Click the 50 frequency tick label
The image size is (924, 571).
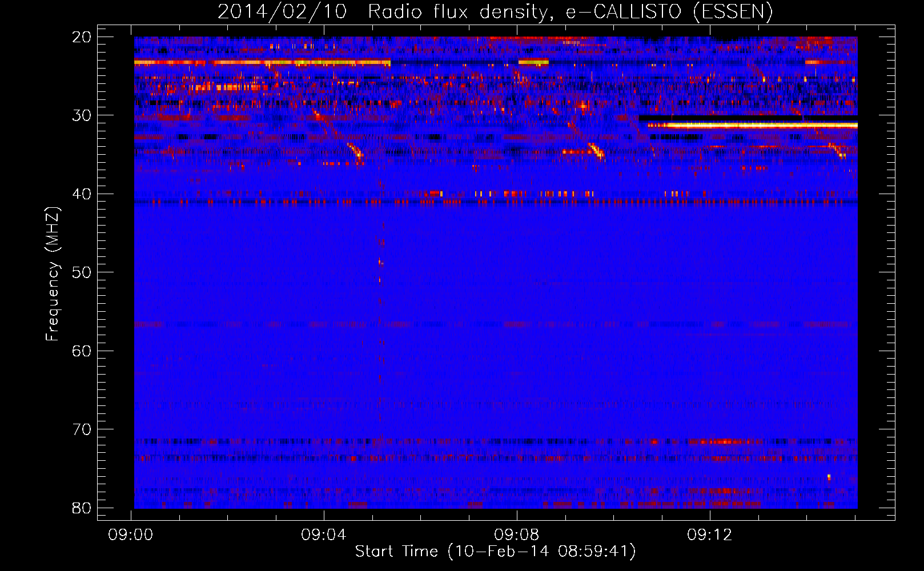tap(82, 272)
